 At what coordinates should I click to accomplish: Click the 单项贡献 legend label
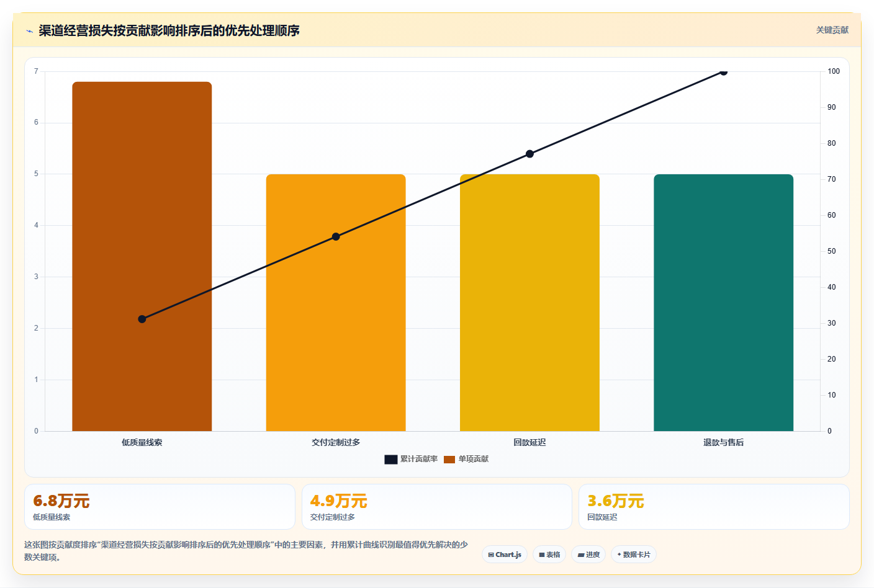(x=474, y=460)
